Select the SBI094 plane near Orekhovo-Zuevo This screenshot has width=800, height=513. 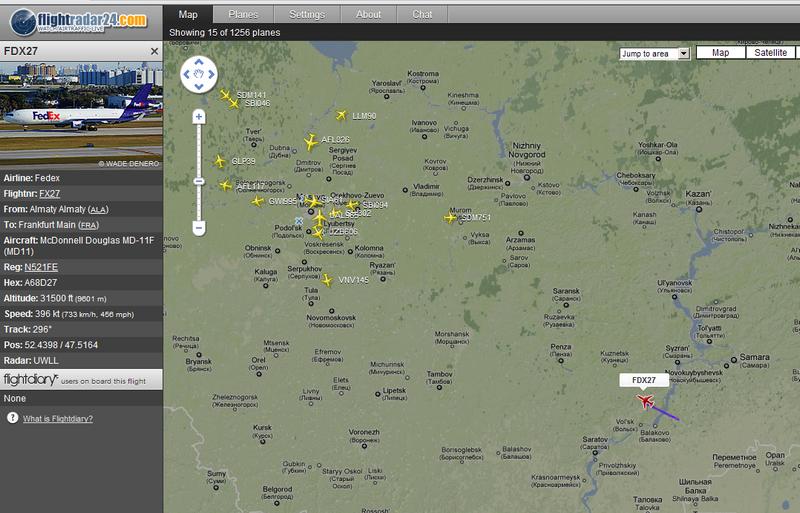pos(352,205)
